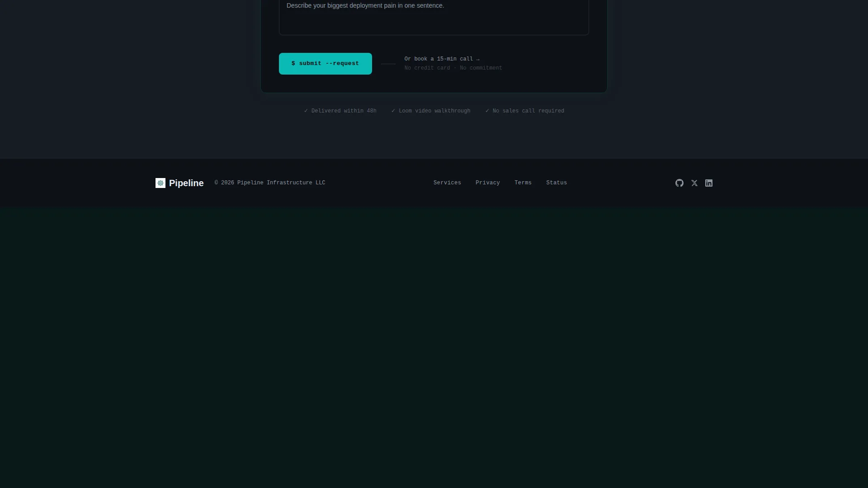Image resolution: width=868 pixels, height=488 pixels.
Task: Click the "$ submit --request" button
Action: tap(325, 64)
